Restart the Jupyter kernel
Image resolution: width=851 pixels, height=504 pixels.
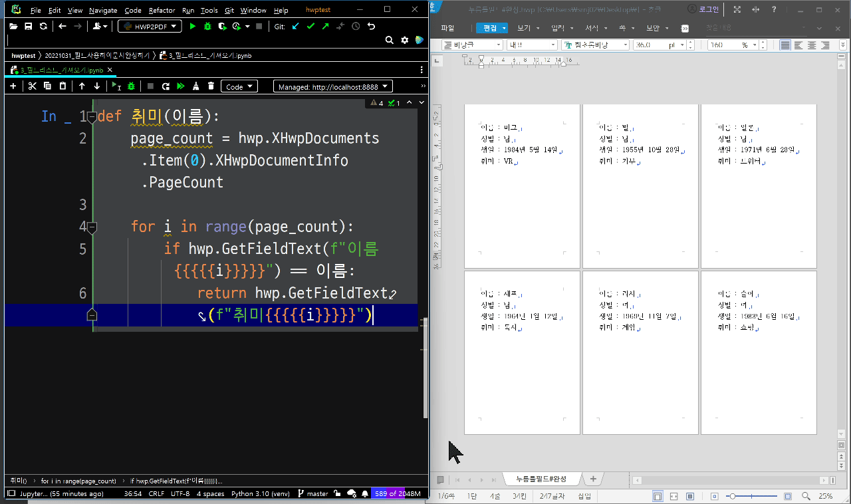click(165, 86)
